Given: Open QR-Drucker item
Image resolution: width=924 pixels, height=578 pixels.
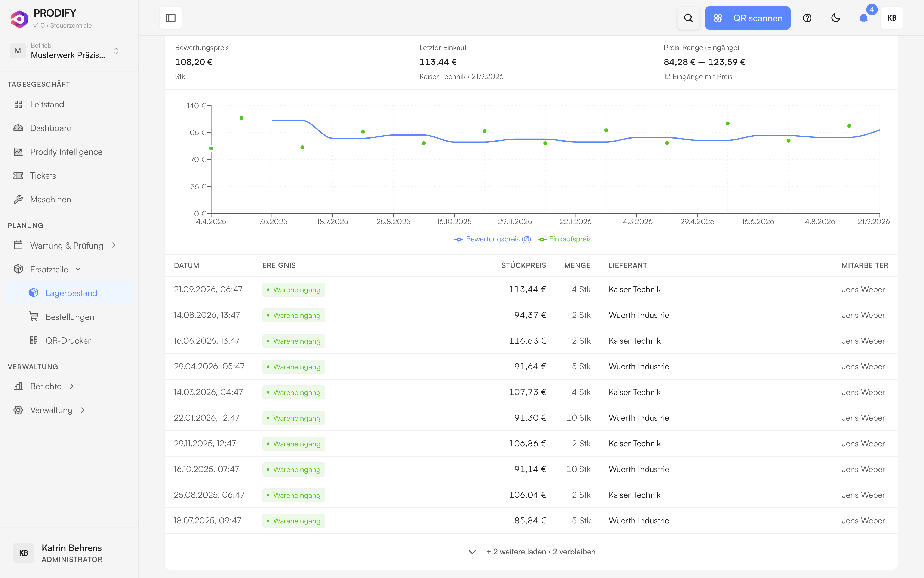Looking at the screenshot, I should pos(69,340).
